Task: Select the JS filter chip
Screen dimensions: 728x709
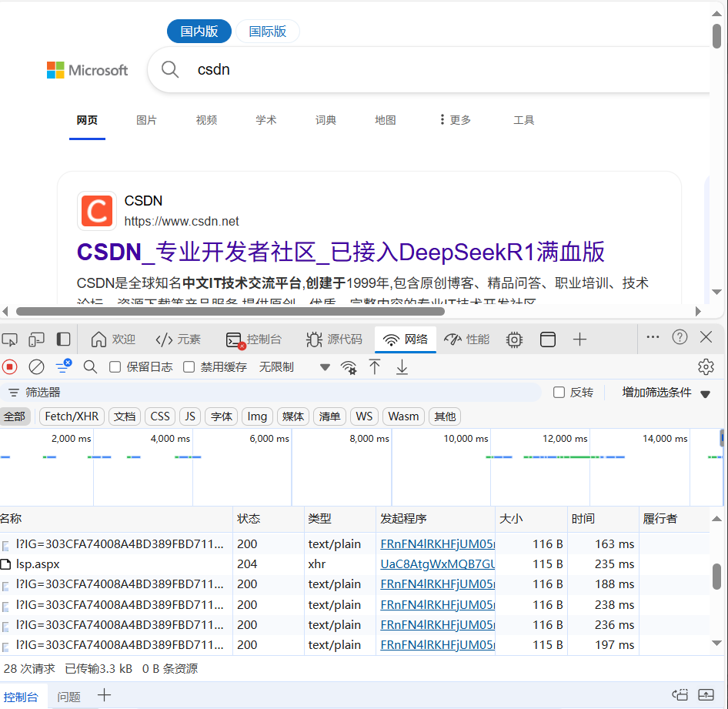Action: coord(190,416)
